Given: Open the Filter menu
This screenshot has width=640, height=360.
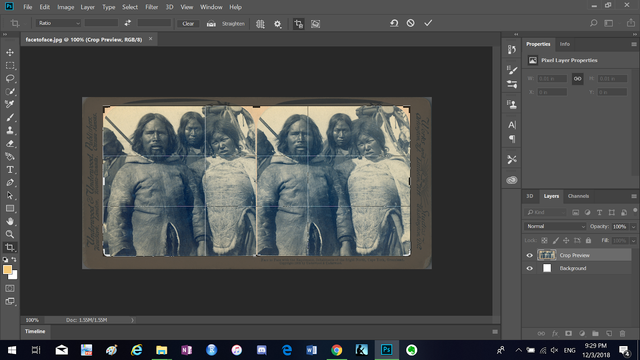Looking at the screenshot, I should [x=151, y=7].
